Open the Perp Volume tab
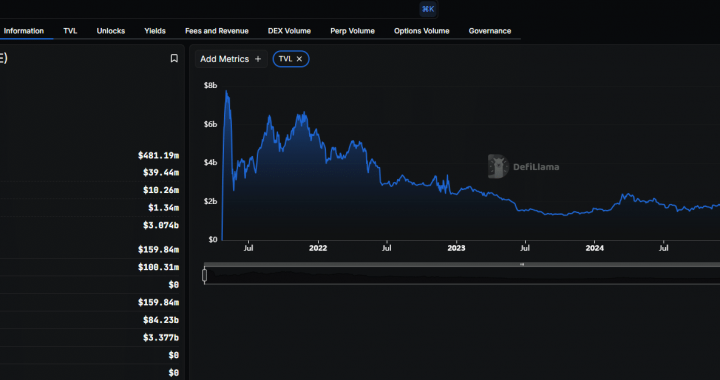Image resolution: width=720 pixels, height=380 pixels. point(352,31)
